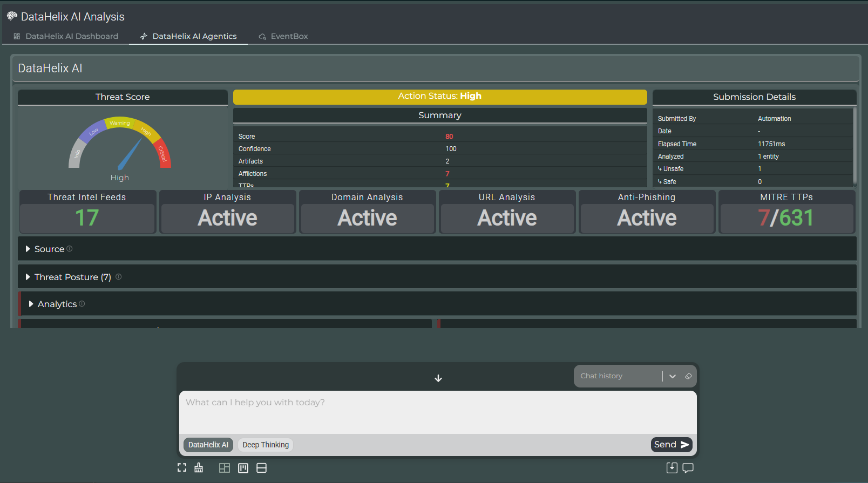This screenshot has height=483, width=868.
Task: Click the Date row in Submission Details
Action: pyautogui.click(x=754, y=131)
